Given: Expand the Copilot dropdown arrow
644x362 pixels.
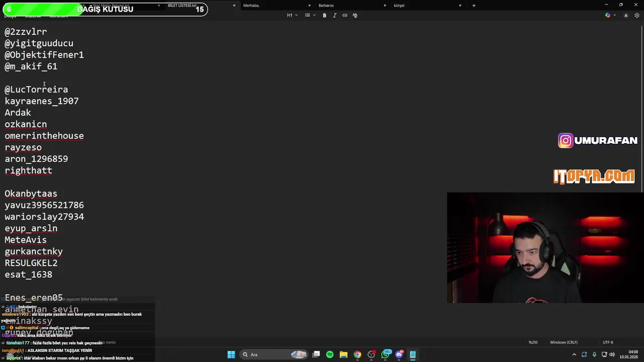Looking at the screenshot, I should [x=614, y=15].
